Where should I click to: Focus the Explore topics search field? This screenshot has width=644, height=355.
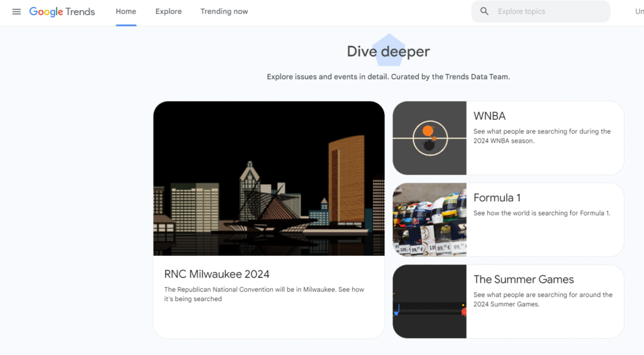[547, 11]
